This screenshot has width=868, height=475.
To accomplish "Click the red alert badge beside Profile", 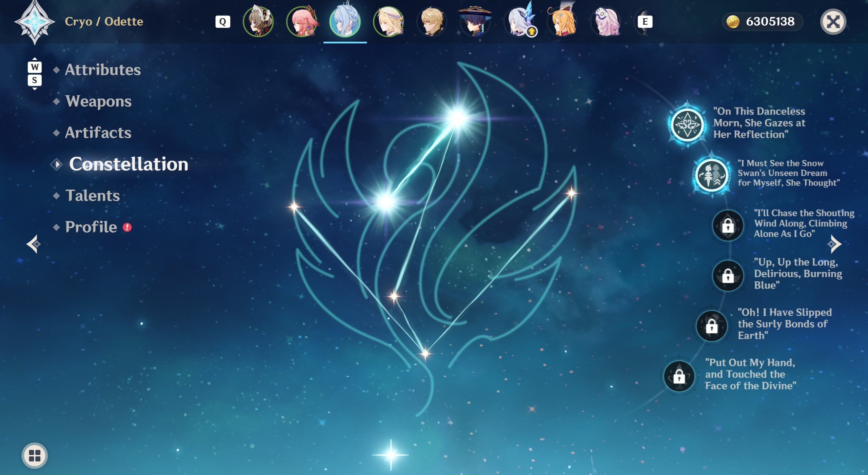I will tap(127, 227).
